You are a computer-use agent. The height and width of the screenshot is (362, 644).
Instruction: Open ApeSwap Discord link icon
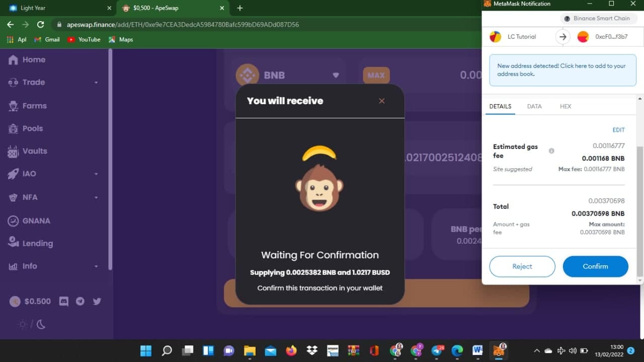[64, 301]
